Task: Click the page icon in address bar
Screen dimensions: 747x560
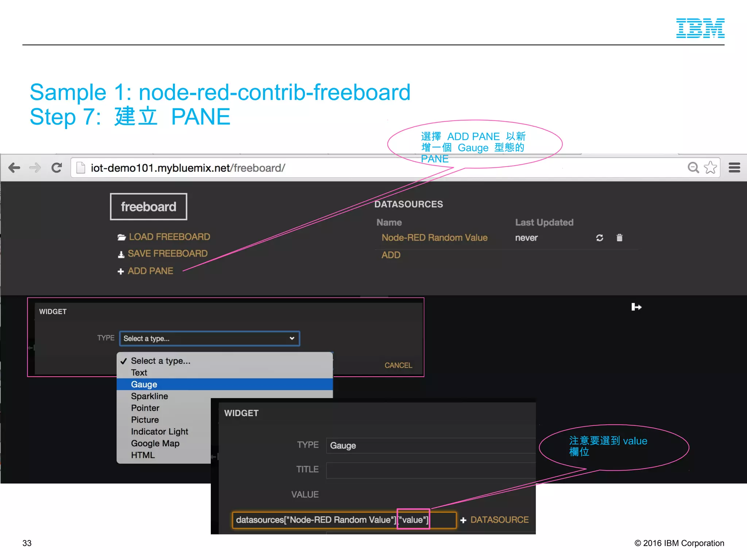Action: point(81,168)
